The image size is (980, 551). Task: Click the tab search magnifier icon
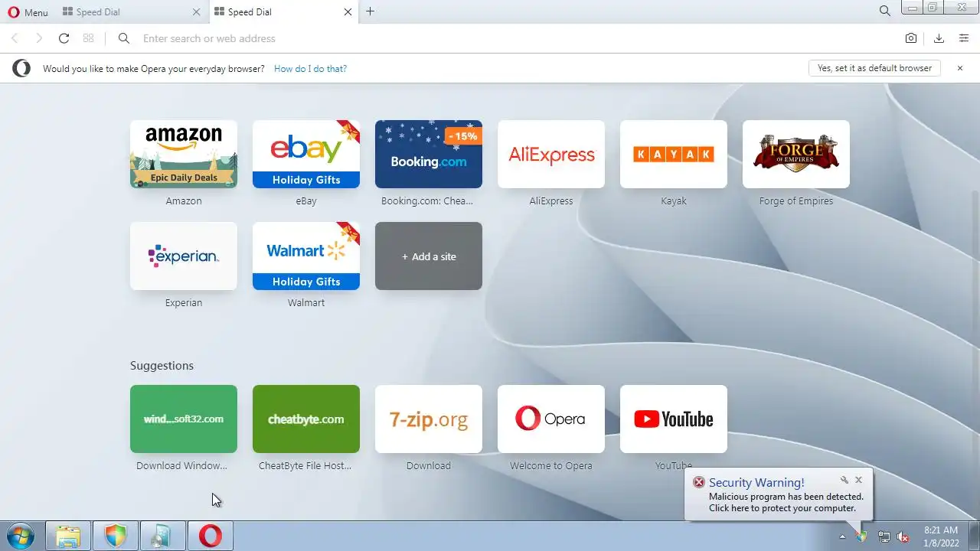pos(884,11)
